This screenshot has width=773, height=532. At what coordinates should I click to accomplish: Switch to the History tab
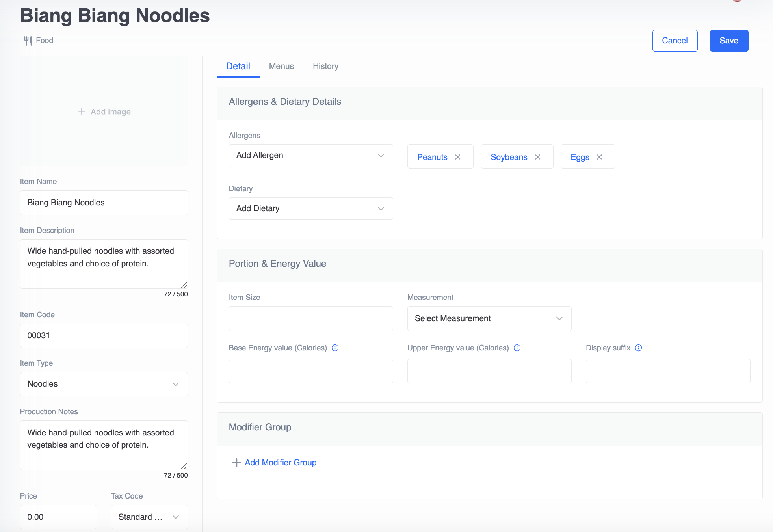click(x=325, y=66)
